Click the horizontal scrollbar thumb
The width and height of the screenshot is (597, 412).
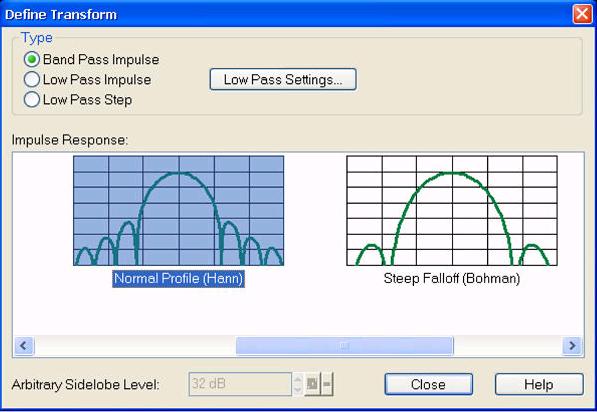(x=345, y=346)
